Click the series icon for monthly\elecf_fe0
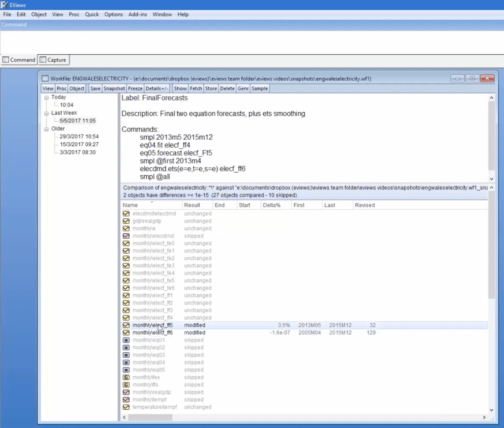This screenshot has width=504, height=428. (126, 243)
